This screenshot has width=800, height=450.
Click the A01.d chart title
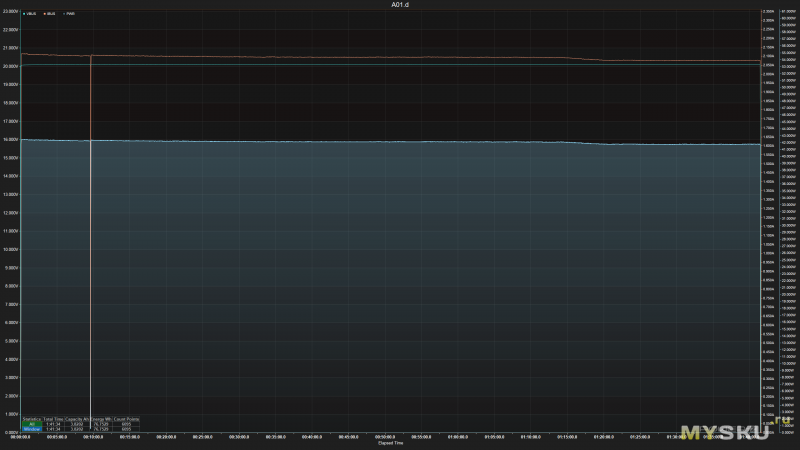(x=400, y=5)
